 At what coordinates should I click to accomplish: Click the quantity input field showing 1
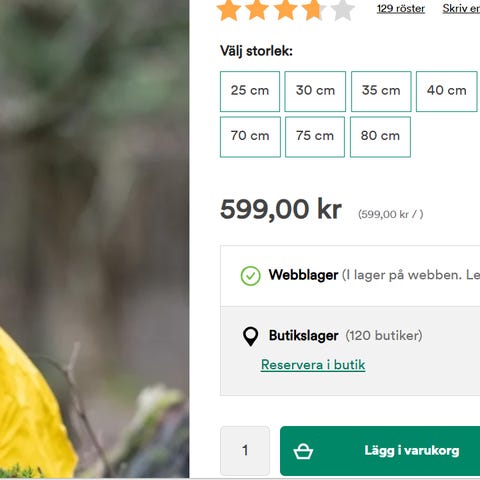click(x=245, y=451)
